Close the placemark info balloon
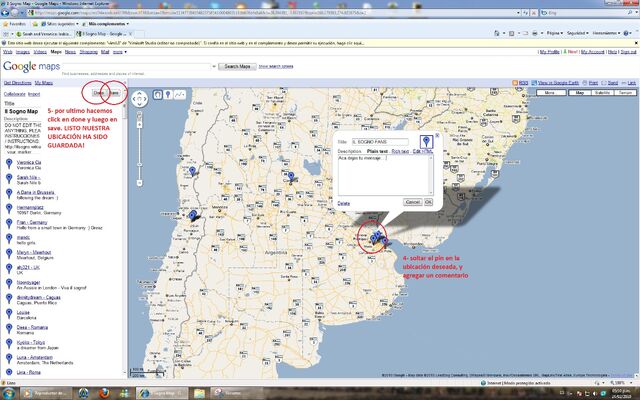 point(437,135)
